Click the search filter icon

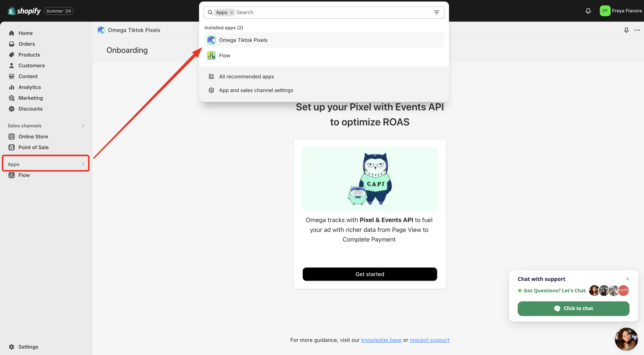coord(436,12)
